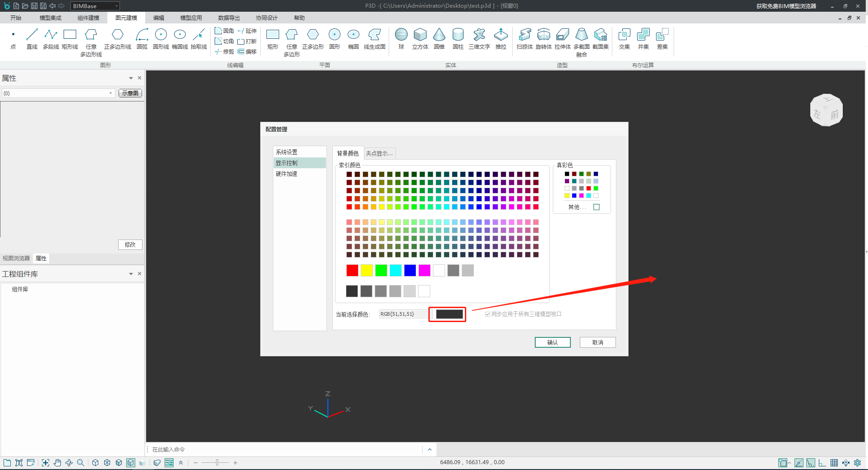Switch to the 夹点显示 tab
This screenshot has width=868, height=470.
pos(379,154)
